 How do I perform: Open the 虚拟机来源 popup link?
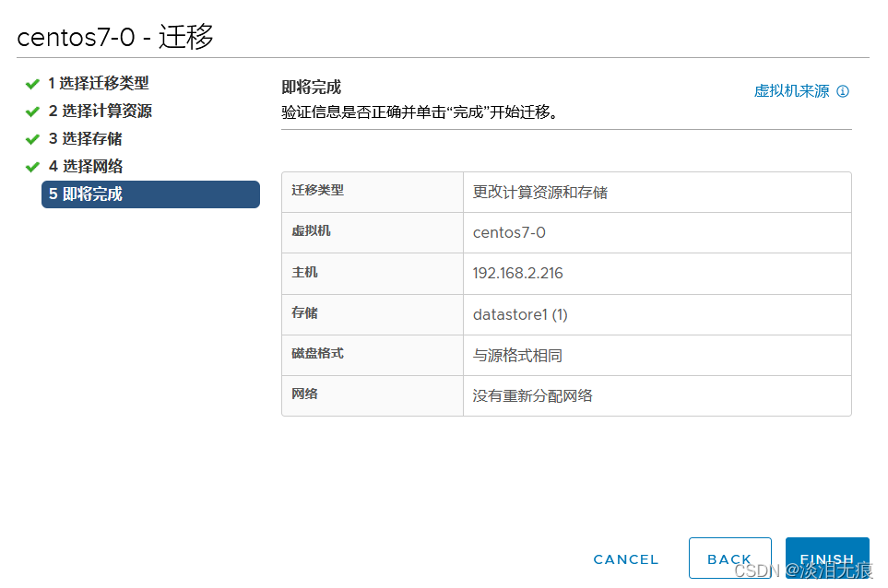tap(790, 90)
